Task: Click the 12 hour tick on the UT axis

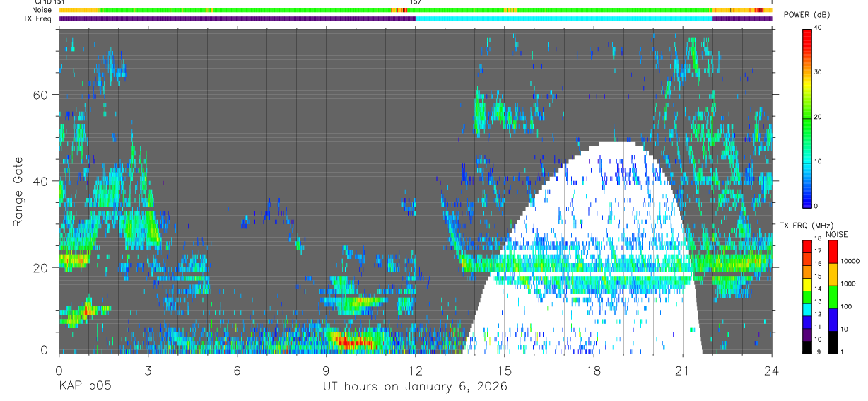Action: coord(416,370)
